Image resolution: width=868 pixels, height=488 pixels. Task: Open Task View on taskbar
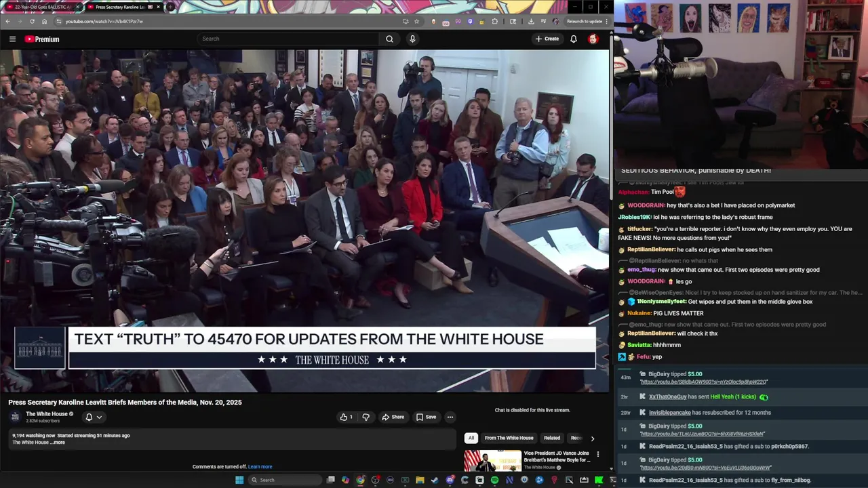coord(331,480)
